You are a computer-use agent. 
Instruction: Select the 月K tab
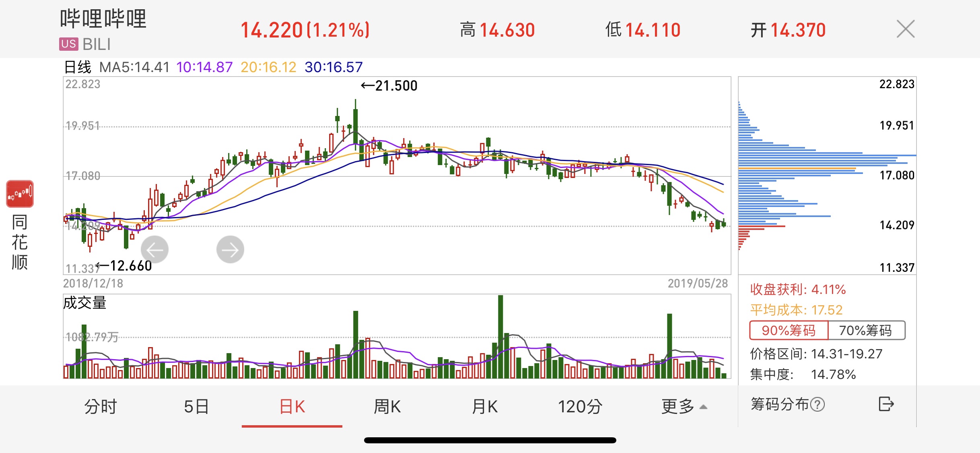(484, 407)
